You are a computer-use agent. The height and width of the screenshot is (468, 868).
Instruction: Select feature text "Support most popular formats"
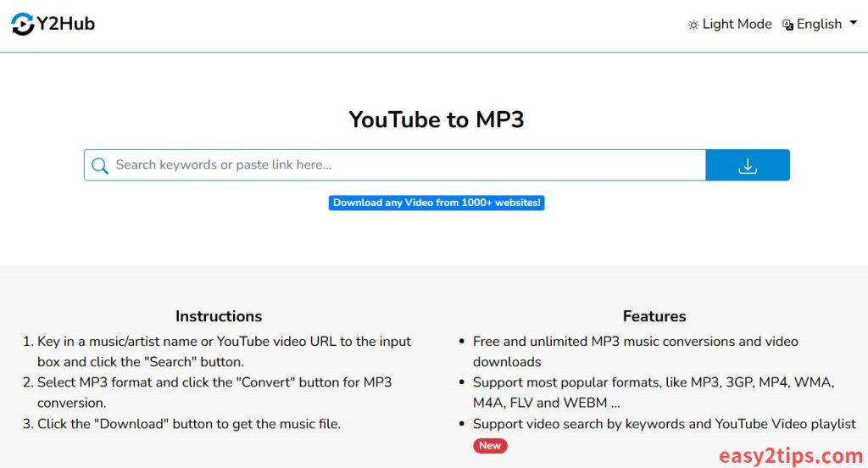654,393
